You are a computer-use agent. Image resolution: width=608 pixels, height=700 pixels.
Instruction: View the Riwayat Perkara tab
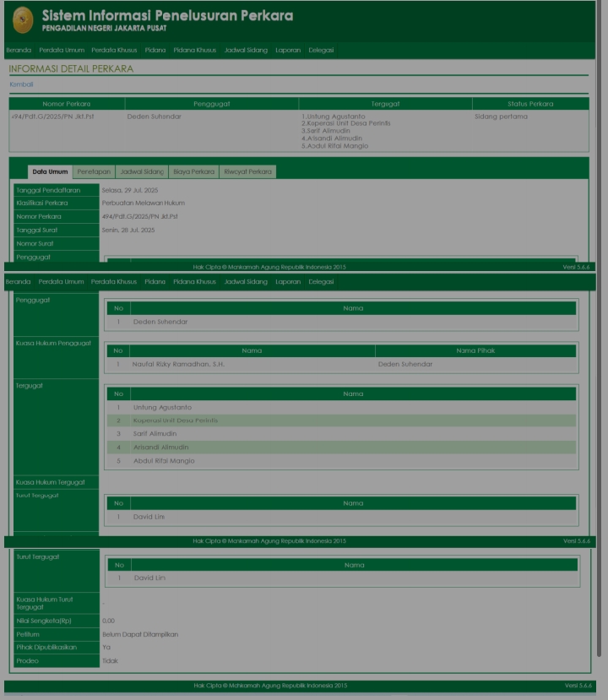[247, 171]
